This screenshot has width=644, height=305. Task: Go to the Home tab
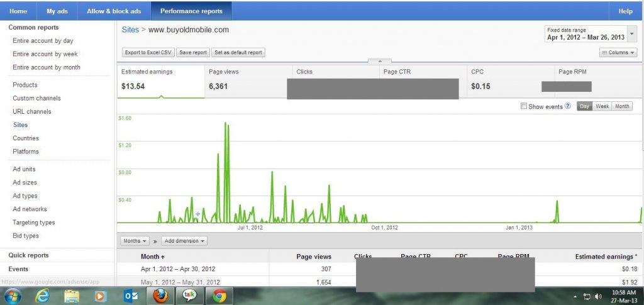[x=18, y=11]
